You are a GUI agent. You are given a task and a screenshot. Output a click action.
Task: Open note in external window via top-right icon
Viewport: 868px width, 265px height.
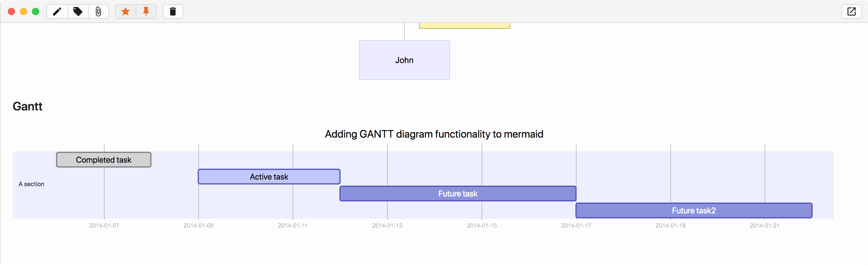click(x=852, y=11)
